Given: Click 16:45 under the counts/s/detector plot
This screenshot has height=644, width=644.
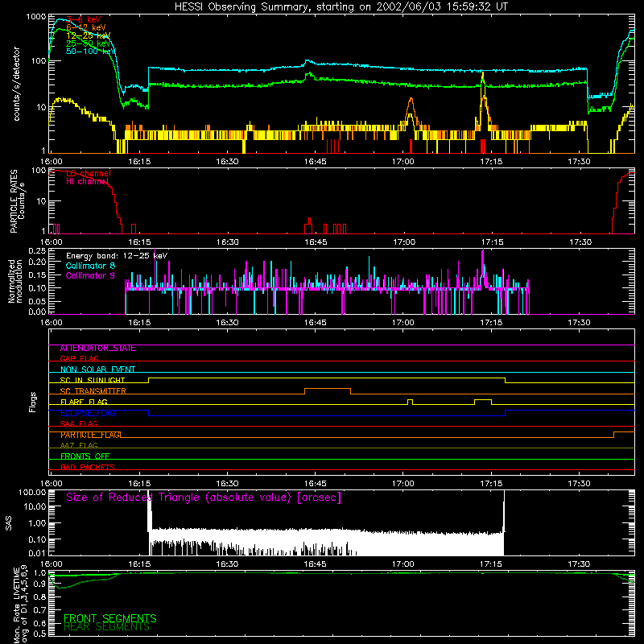Looking at the screenshot, I should click(316, 162).
